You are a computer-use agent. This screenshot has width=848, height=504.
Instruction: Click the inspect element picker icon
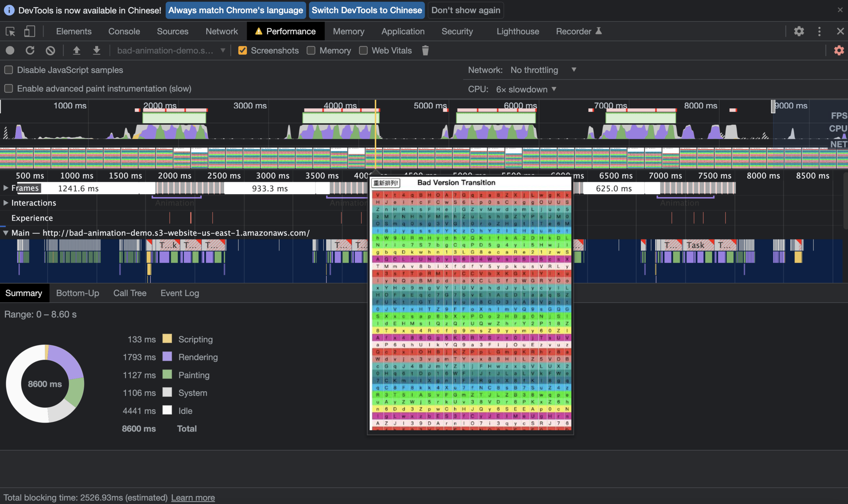pos(10,31)
